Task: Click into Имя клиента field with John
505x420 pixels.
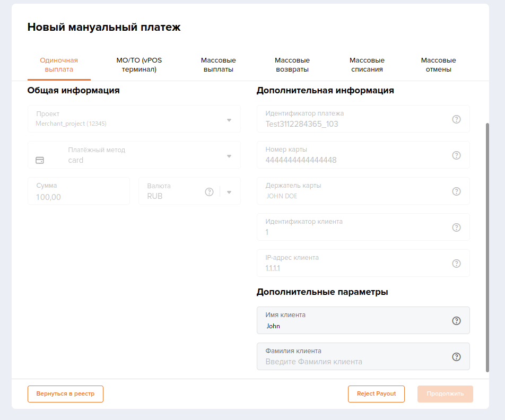Action: pos(363,320)
